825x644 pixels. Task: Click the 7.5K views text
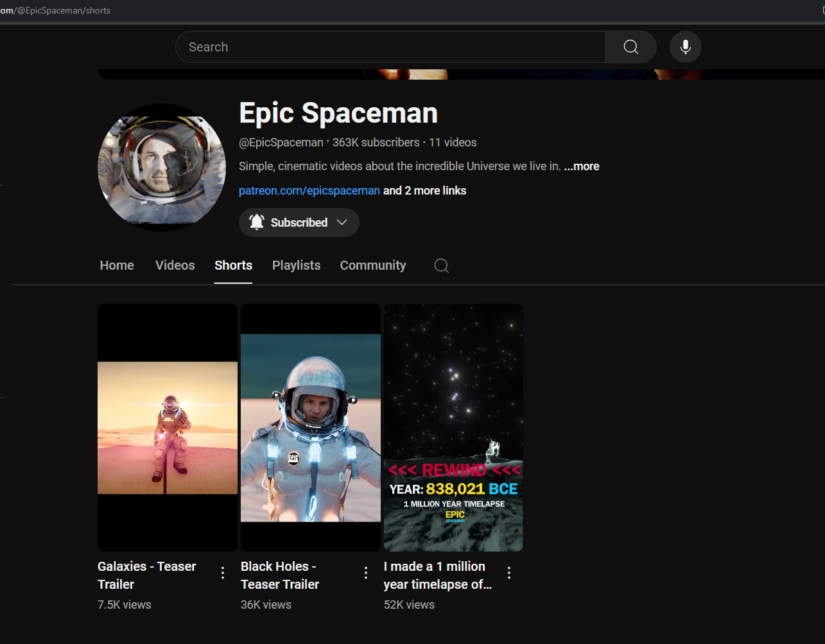click(x=125, y=605)
